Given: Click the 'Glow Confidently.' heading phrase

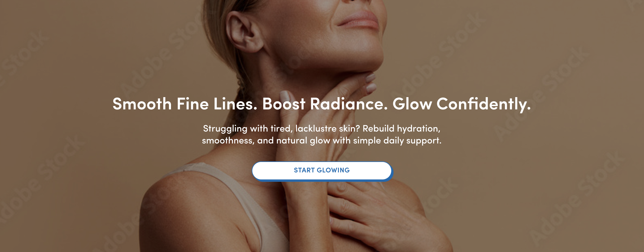Looking at the screenshot, I should coord(461,104).
